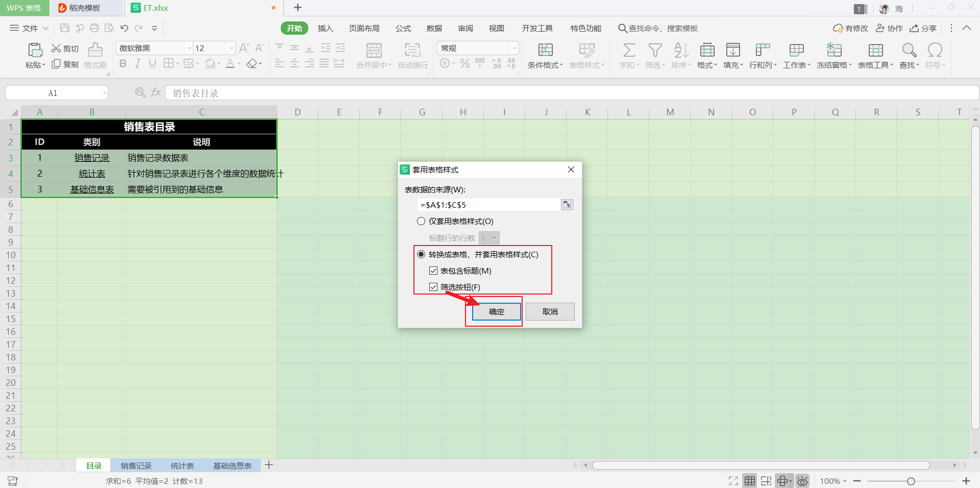
Task: Open the 公式 ribbon tab
Action: (403, 28)
